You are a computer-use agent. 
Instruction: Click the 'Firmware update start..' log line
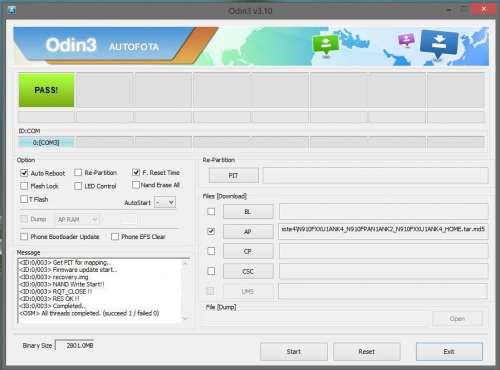(68, 269)
